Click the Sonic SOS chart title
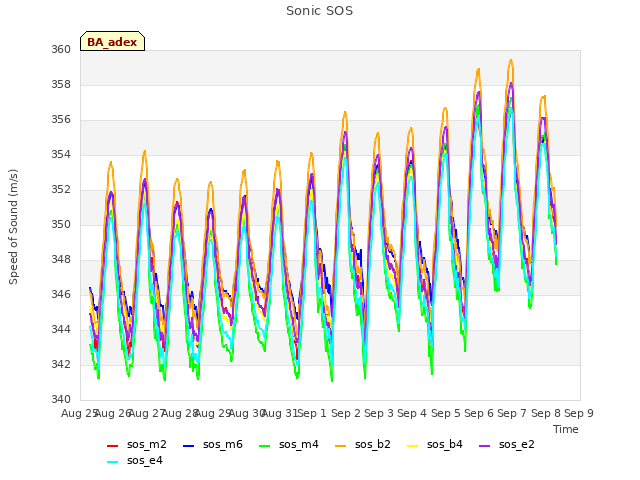Viewport: 640px width, 480px height. pos(319,11)
